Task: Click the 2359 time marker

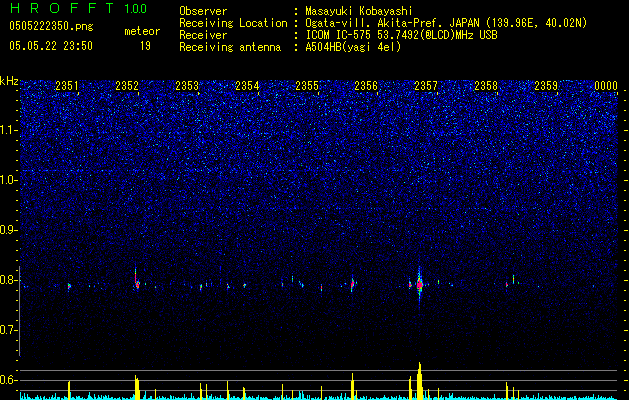Action: point(546,86)
